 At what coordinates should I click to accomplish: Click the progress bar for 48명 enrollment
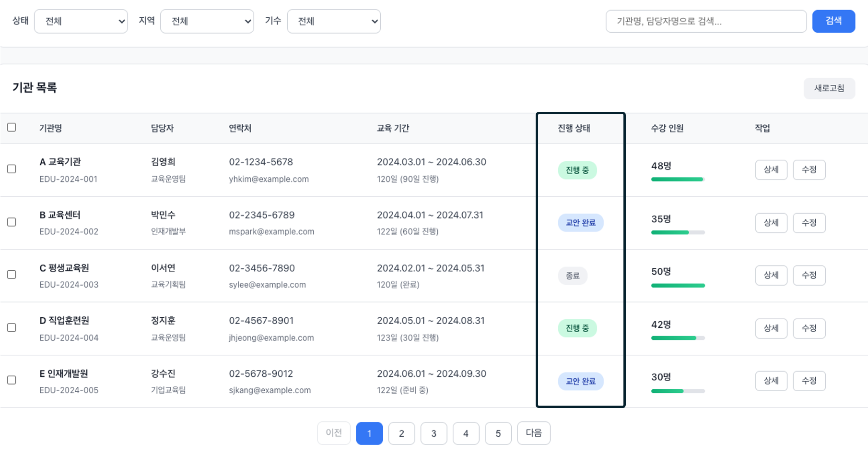point(677,179)
